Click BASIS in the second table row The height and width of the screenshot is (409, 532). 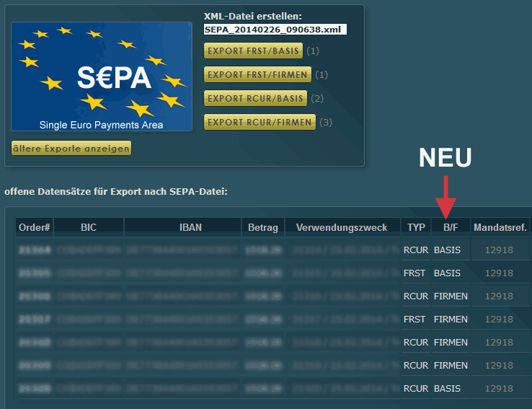coord(447,273)
